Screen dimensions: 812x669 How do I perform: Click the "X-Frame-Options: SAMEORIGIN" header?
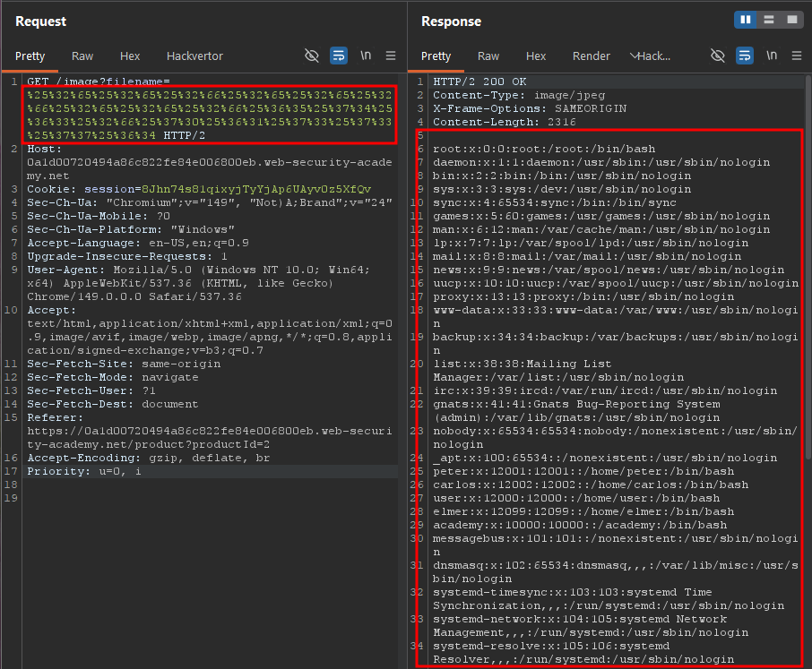click(530, 108)
